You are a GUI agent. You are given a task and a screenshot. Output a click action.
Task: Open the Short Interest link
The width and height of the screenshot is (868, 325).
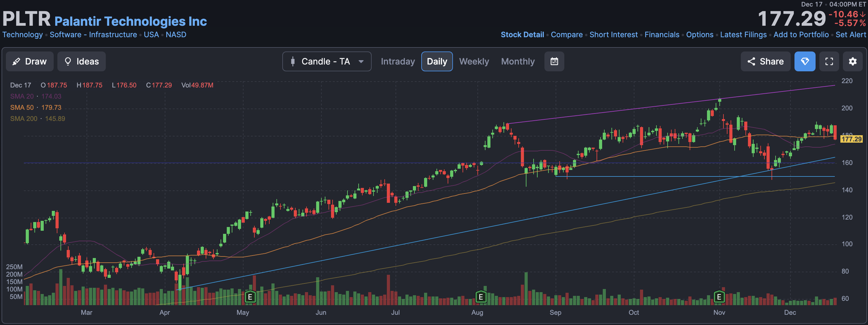(614, 35)
